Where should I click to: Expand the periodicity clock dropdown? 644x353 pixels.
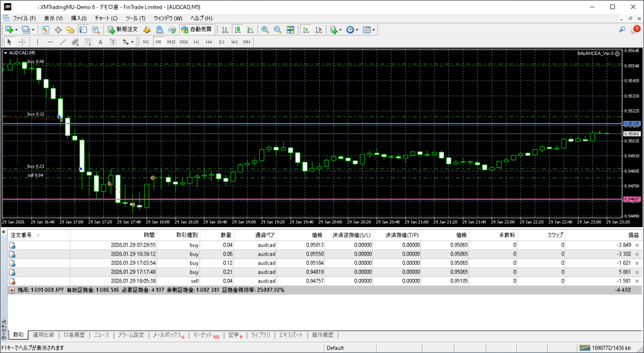coord(358,30)
